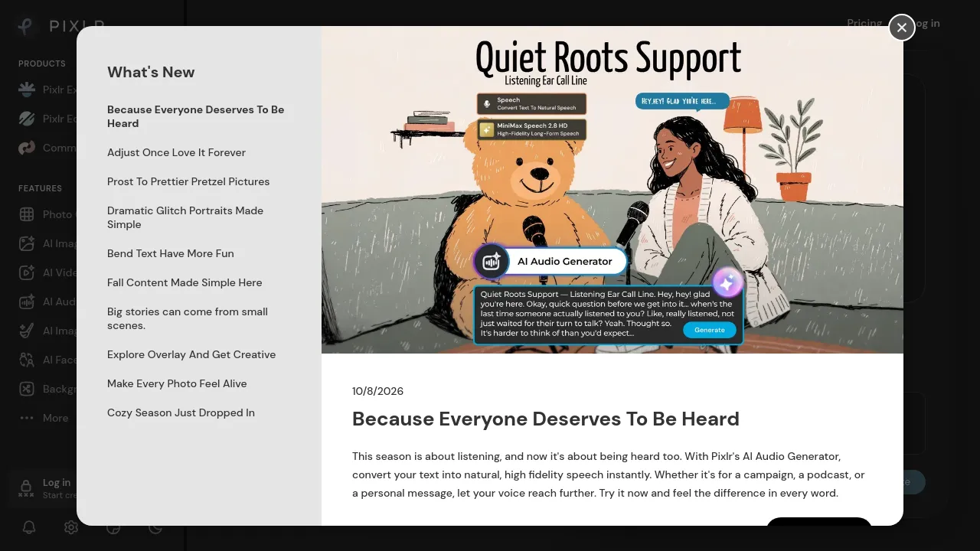Click the lock icon beside sidebar Log in

coord(26,488)
